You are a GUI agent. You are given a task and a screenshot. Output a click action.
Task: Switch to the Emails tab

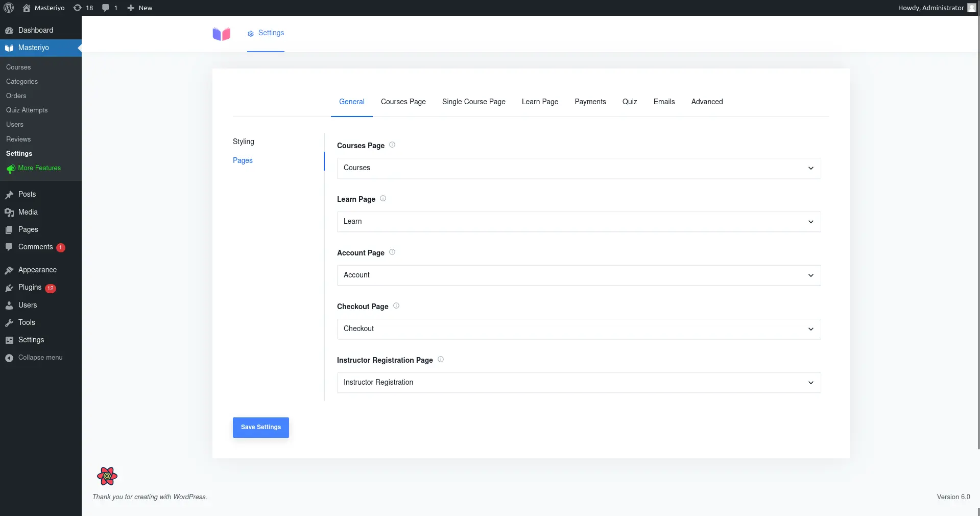point(664,102)
